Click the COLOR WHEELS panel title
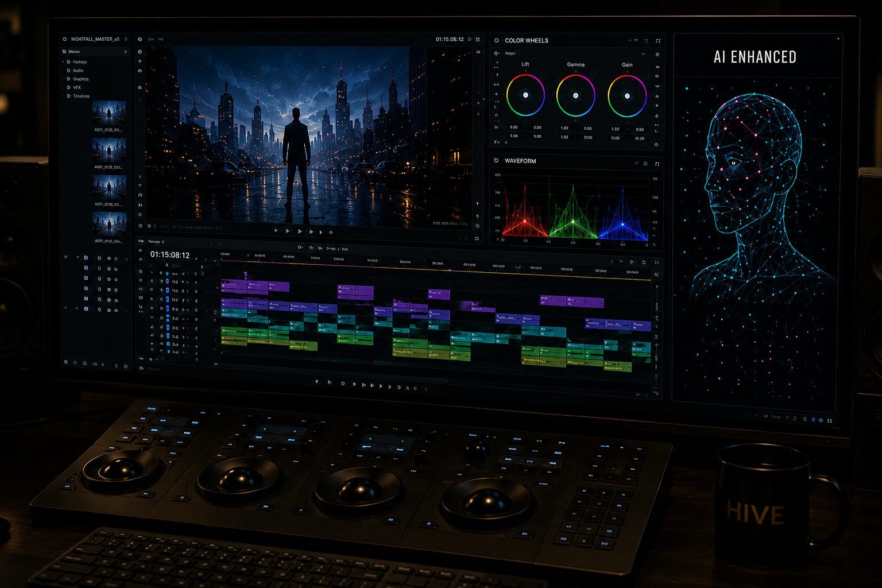882x588 pixels. coord(527,41)
